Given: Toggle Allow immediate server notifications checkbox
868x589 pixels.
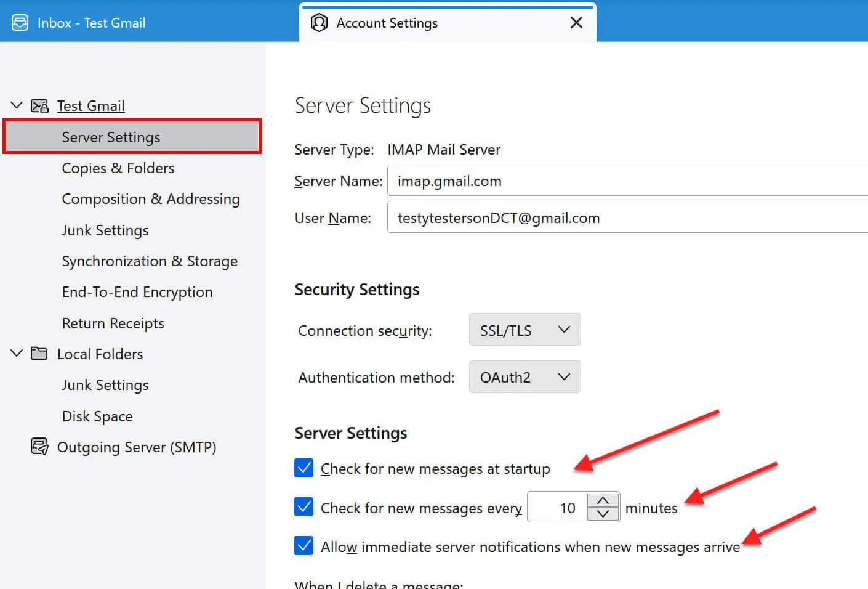Looking at the screenshot, I should click(x=304, y=546).
